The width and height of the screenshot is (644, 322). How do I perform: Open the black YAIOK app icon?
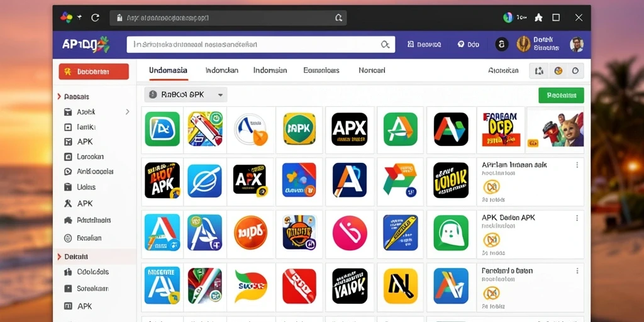350,286
